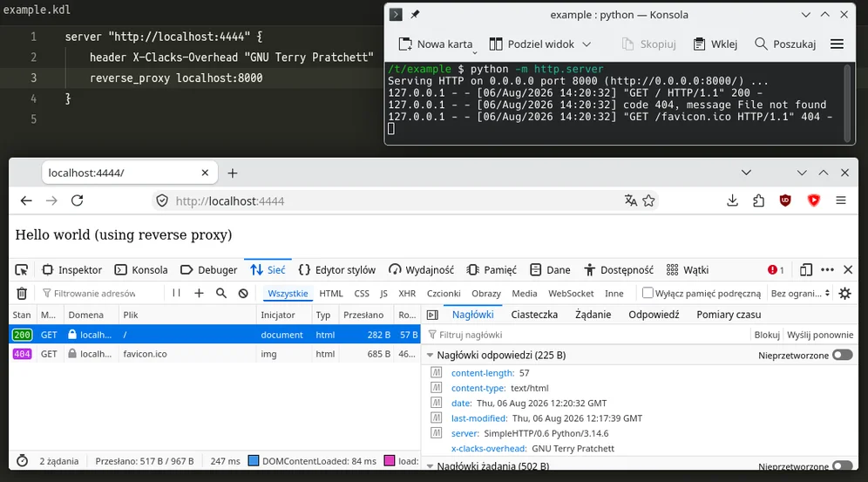The height and width of the screenshot is (482, 868).
Task: Toggle the request details pane icon
Action: [x=433, y=315]
